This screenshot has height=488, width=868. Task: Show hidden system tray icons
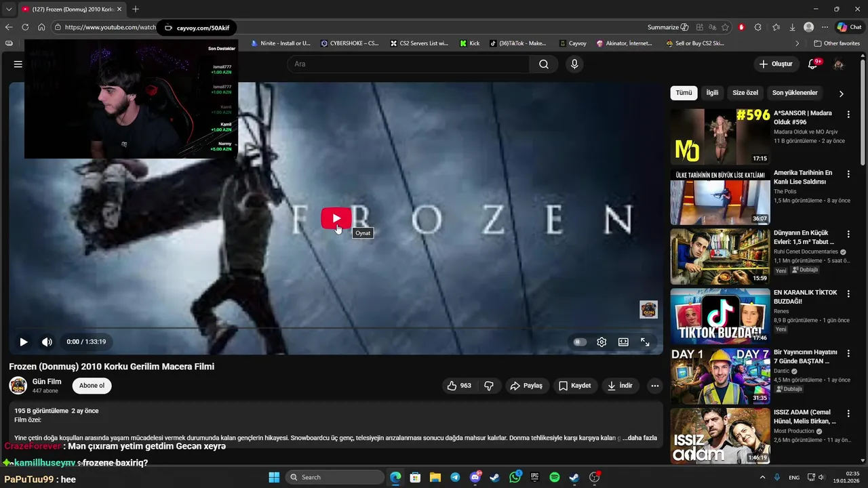tap(762, 477)
